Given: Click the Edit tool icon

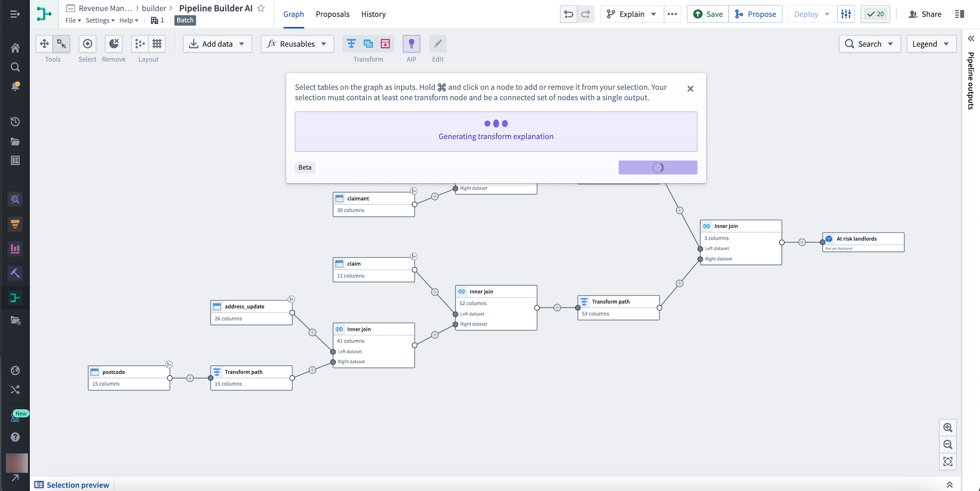Looking at the screenshot, I should [x=437, y=44].
